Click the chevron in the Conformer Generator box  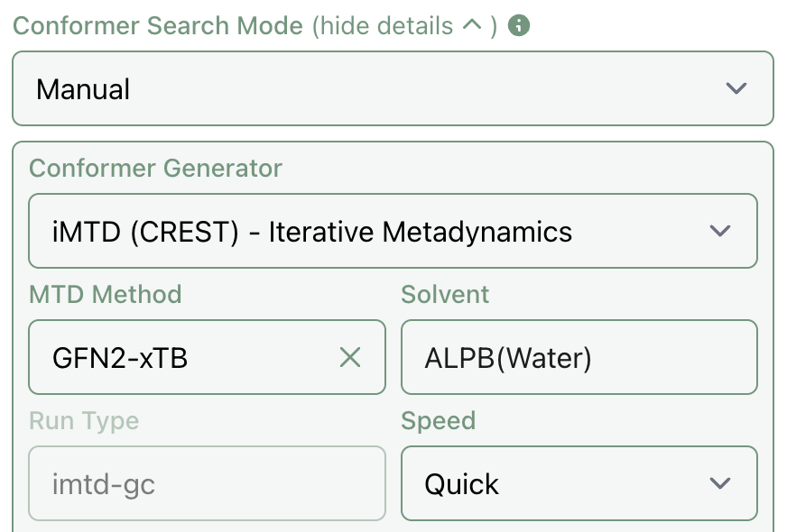point(719,231)
